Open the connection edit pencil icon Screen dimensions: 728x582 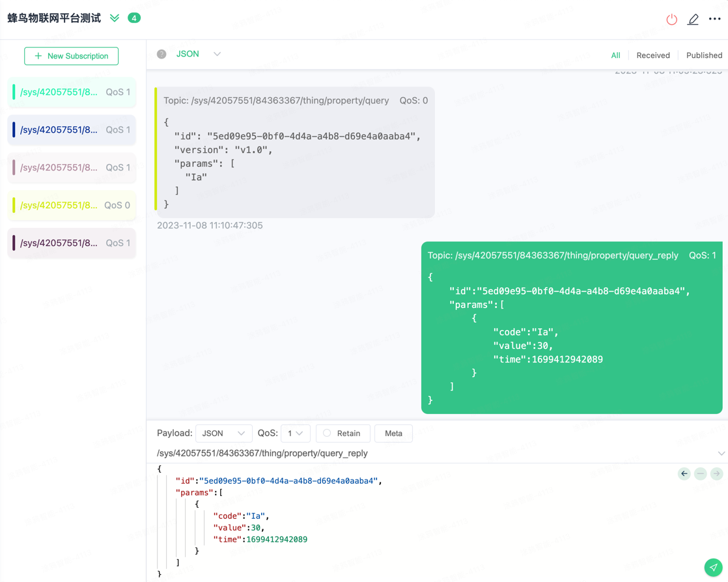point(693,19)
